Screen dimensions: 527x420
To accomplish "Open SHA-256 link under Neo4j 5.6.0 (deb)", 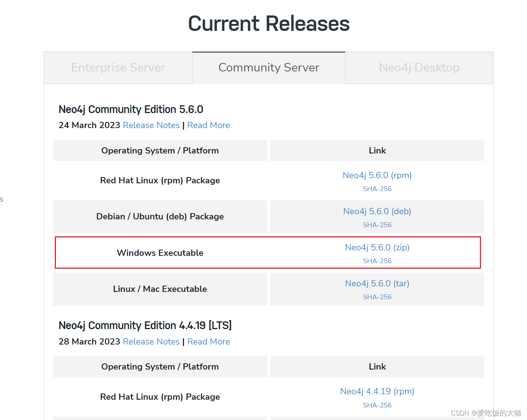I will [377, 225].
